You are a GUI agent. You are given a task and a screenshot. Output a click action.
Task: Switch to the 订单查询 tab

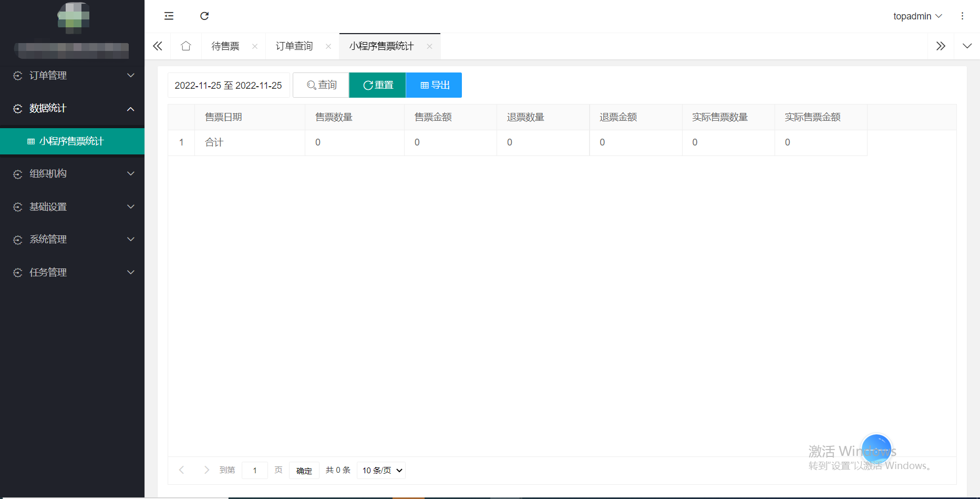[294, 46]
